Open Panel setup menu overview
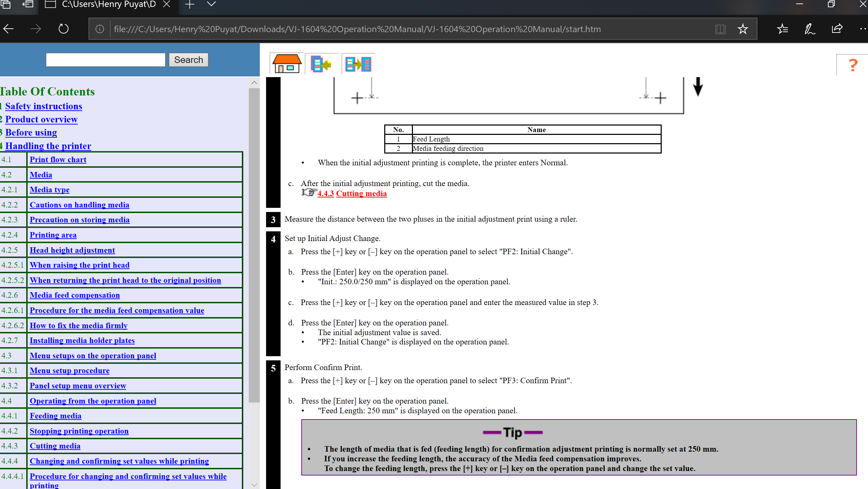This screenshot has height=489, width=868. click(78, 386)
